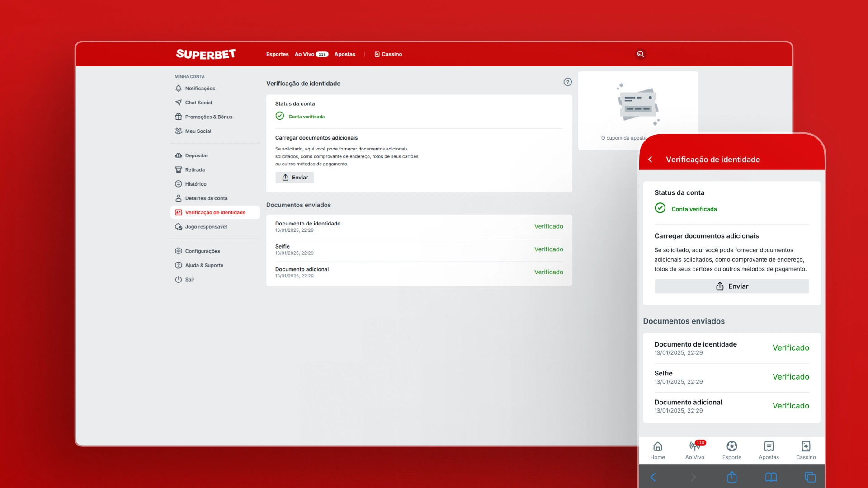Expand the Esporte mobile bottom nav item

[x=732, y=450]
